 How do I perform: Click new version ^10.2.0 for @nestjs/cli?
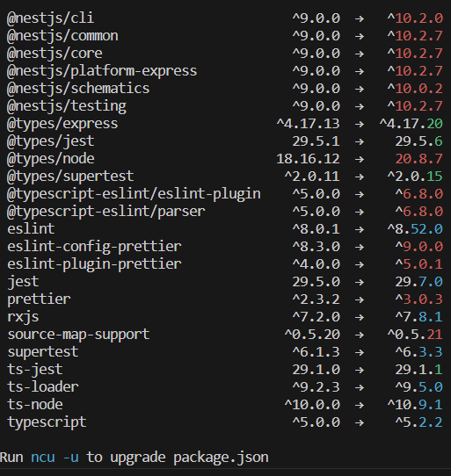(415, 18)
